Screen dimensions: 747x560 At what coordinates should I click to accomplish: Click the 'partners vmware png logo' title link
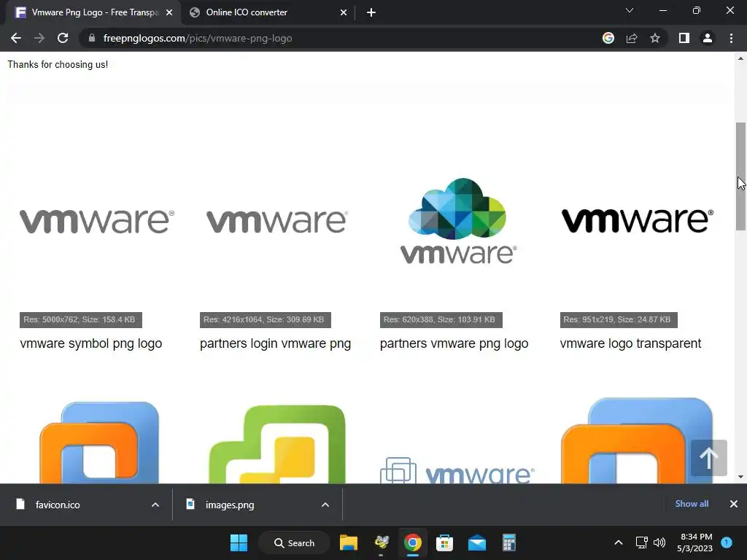454,343
